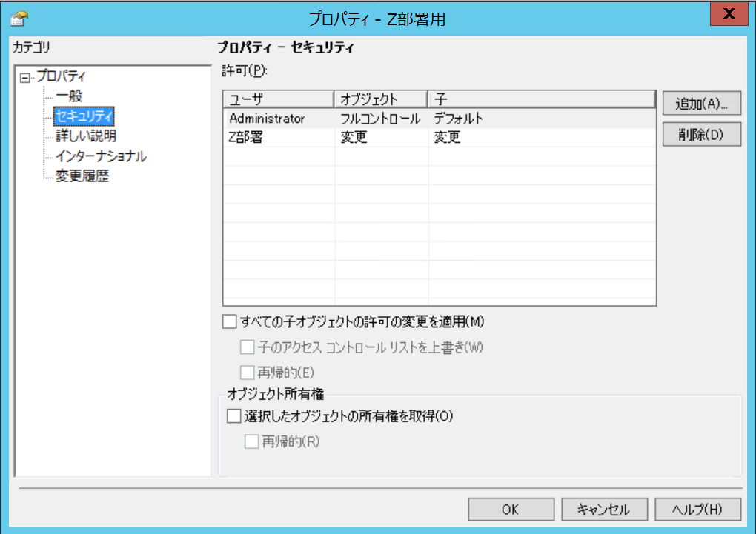Open the 詳しい説明 category

86,136
